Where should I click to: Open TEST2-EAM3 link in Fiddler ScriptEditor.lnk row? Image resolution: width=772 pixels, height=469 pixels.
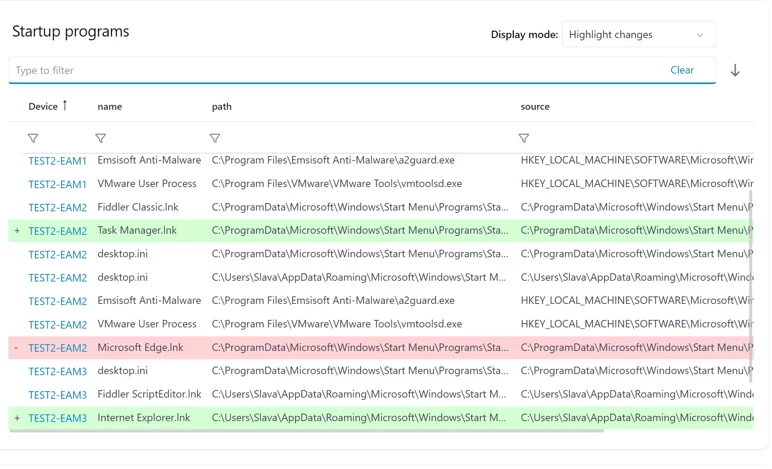[57, 395]
